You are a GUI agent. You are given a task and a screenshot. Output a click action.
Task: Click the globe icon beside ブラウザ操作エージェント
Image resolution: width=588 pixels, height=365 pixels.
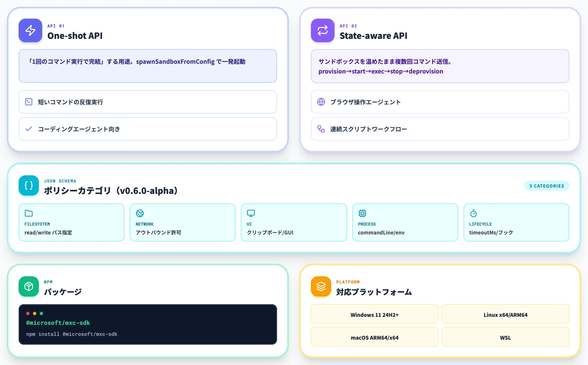click(x=321, y=102)
